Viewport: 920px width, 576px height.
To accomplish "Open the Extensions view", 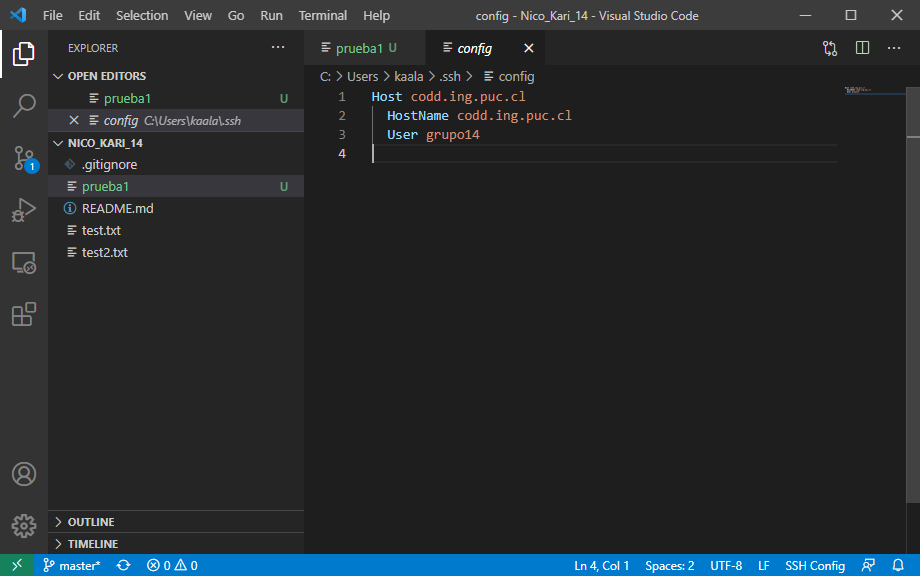I will (23, 314).
